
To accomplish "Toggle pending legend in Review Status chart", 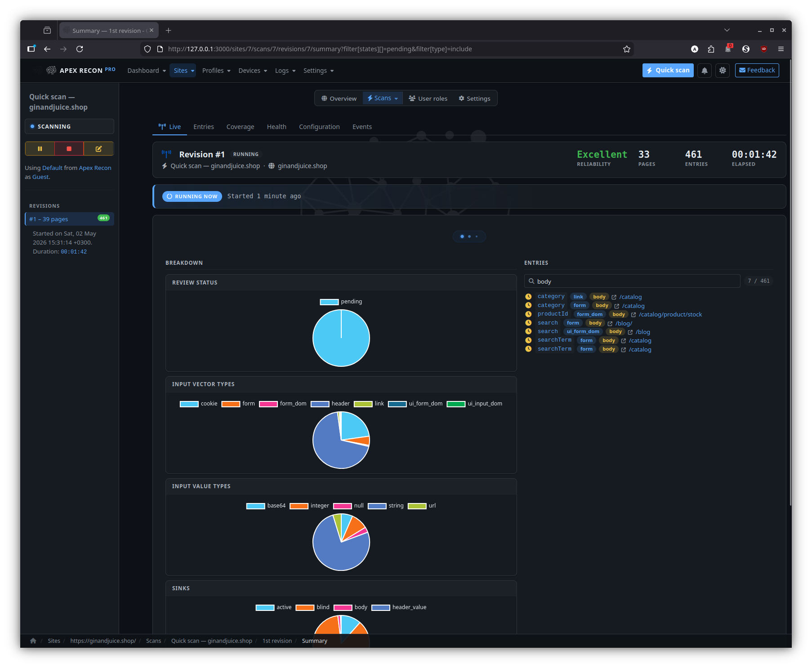I will (x=341, y=302).
